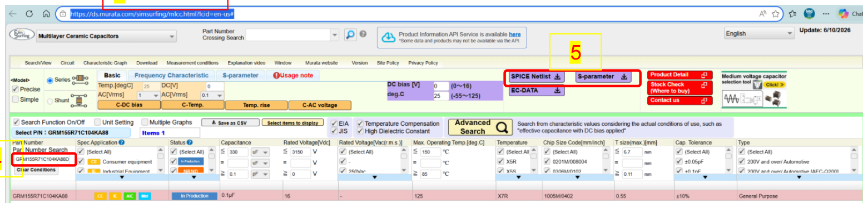Toggle the Precise model checkbox
The image size is (868, 208).
16,89
